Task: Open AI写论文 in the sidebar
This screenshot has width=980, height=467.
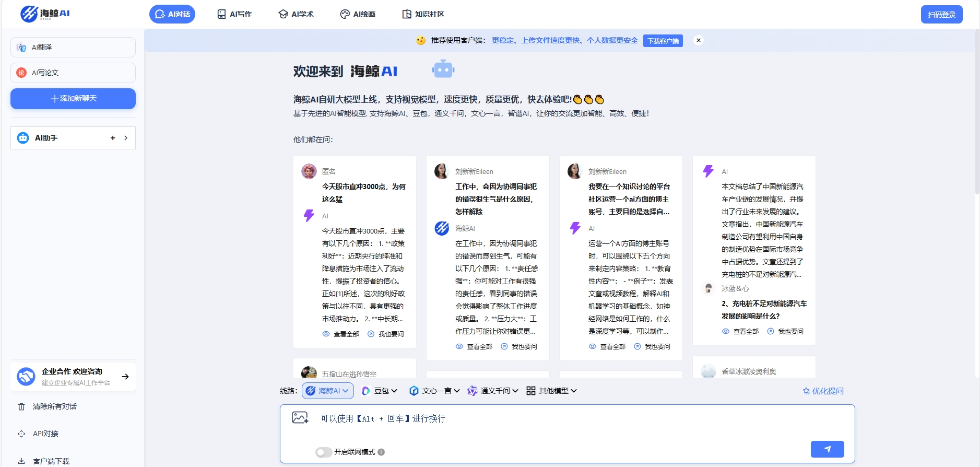Action: pos(73,73)
